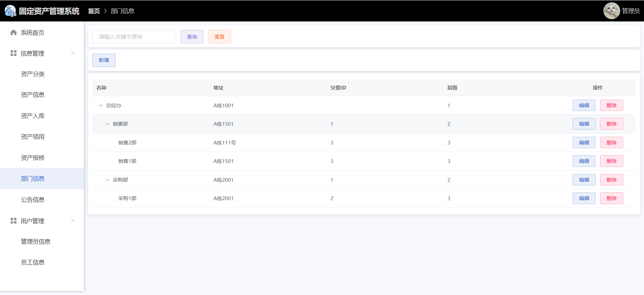Click the 名称 column header
Image resolution: width=644 pixels, height=295 pixels.
(x=101, y=88)
